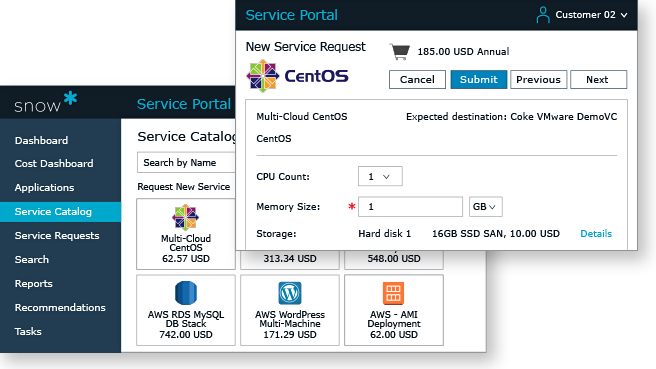This screenshot has height=369, width=656.
Task: Click the Multi-Cloud CentOS catalog icon
Action: (x=185, y=218)
